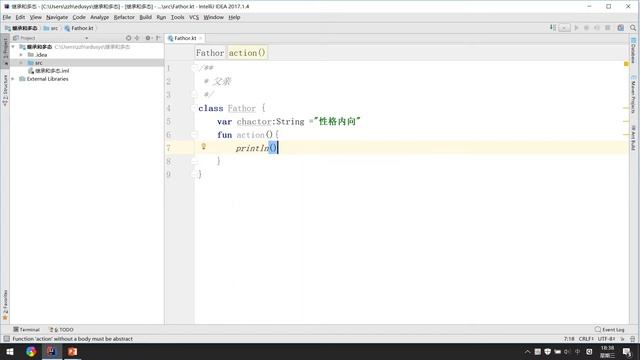640x360 pixels.
Task: Close the Fathor.kt editor tab
Action: (200, 38)
